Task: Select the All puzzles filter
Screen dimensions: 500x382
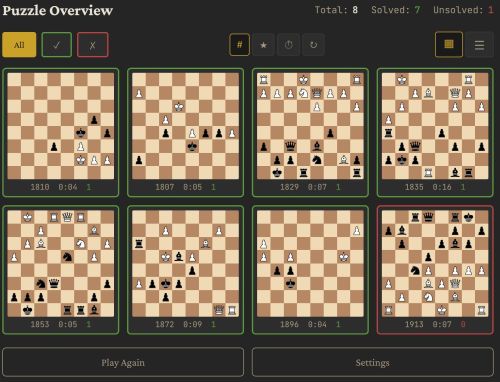Action: pos(19,45)
